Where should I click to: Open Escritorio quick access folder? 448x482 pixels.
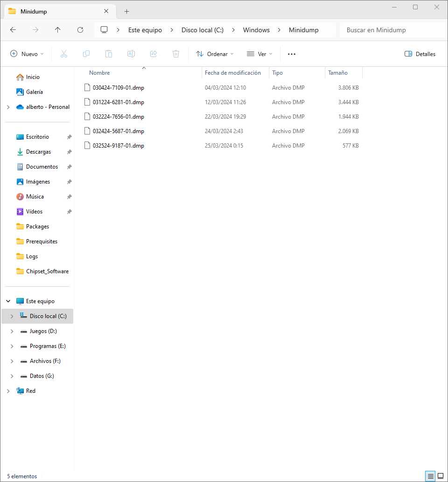tap(33, 137)
